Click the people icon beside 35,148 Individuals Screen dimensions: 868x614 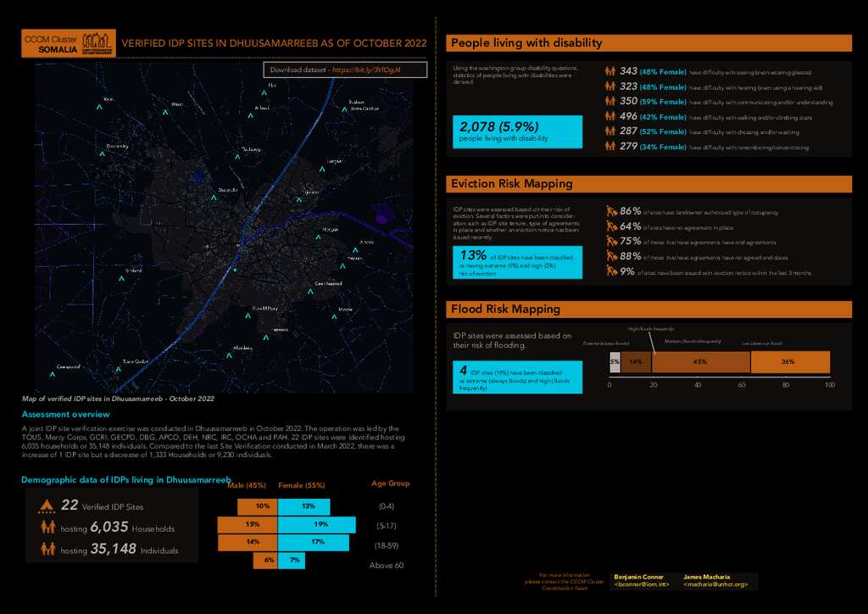[47, 550]
